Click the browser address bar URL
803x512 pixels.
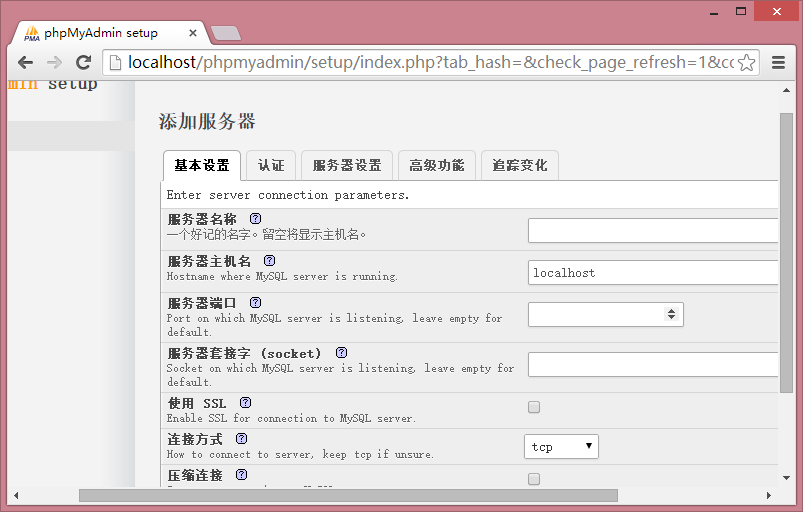click(x=430, y=62)
